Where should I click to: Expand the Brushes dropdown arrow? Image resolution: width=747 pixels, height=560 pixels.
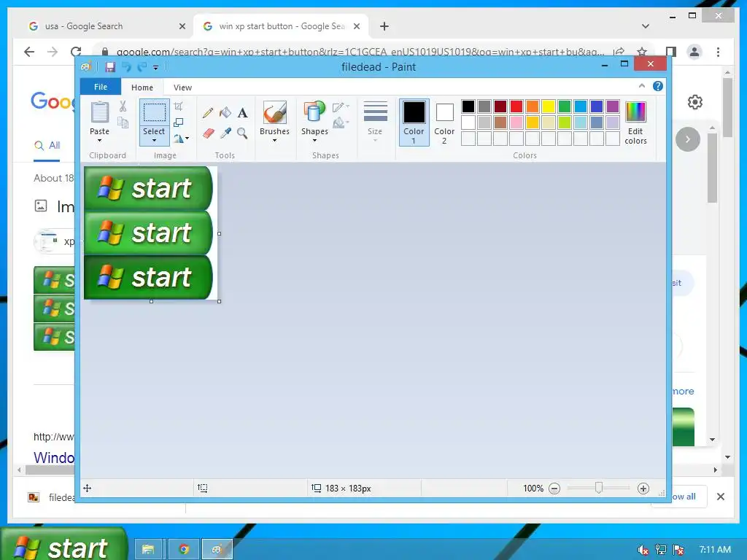click(x=275, y=141)
